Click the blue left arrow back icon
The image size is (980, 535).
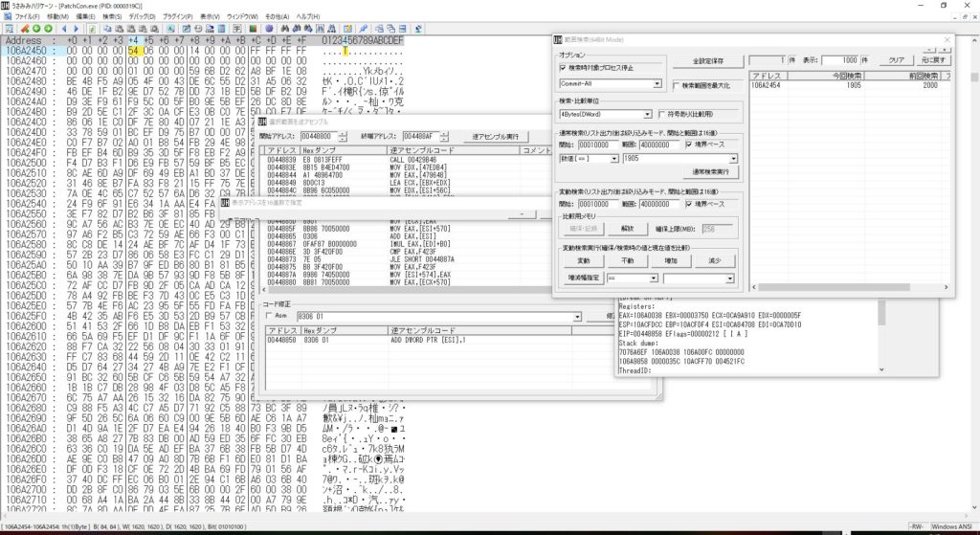(64, 29)
